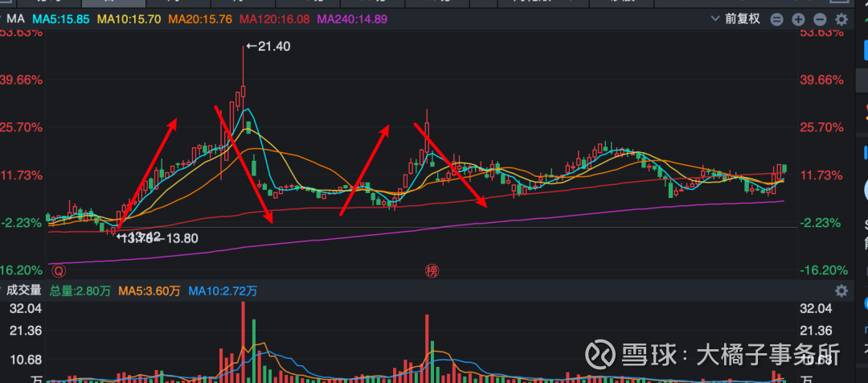Select the MA20:15.76 indicator label
This screenshot has height=383, width=868.
click(200, 19)
